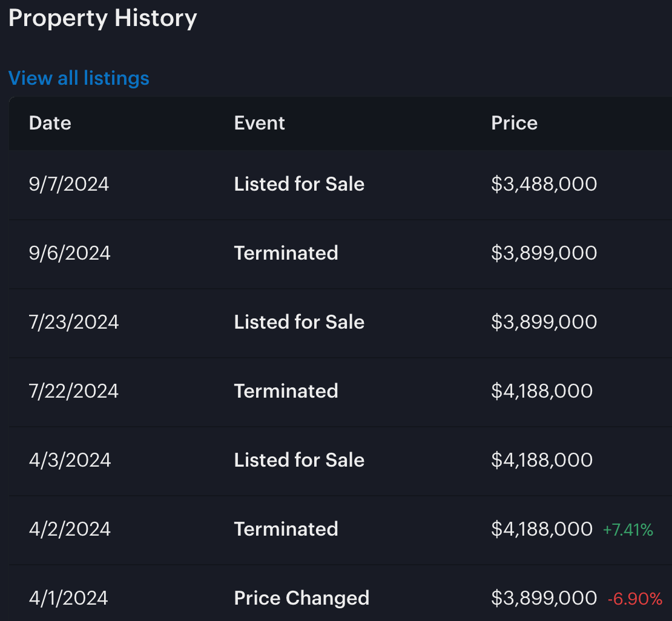Select the 7/22/2024 date cell
This screenshot has height=621, width=672.
pyautogui.click(x=74, y=391)
